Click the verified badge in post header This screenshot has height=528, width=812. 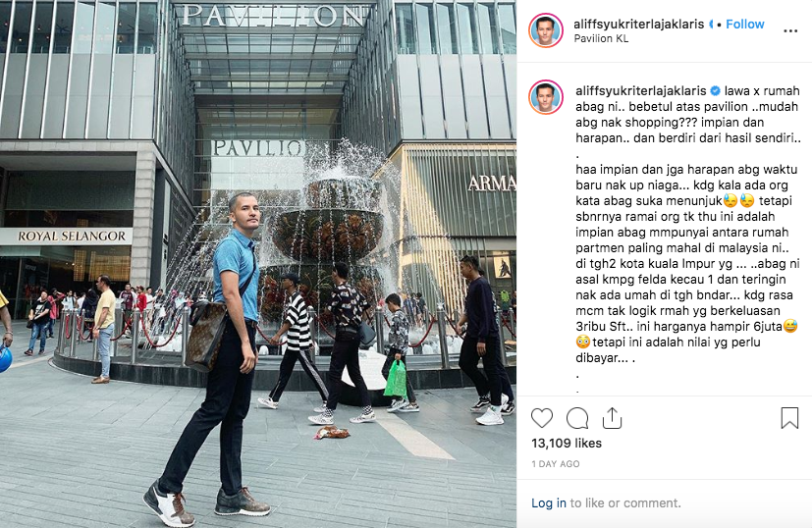711,24
